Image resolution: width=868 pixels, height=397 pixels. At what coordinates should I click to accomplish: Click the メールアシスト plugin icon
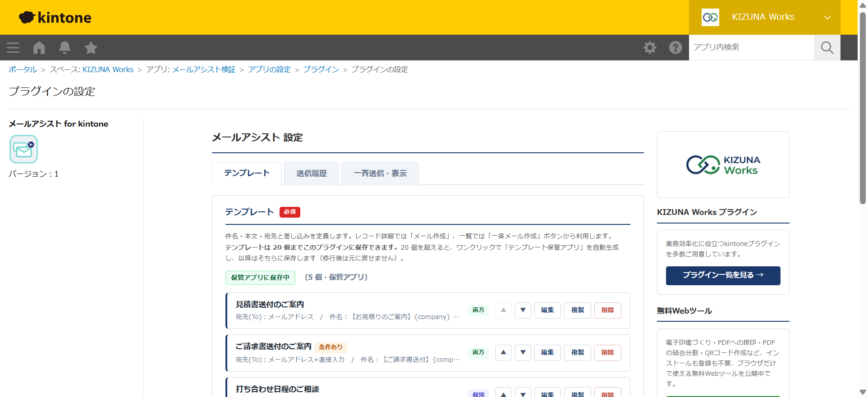coord(24,149)
